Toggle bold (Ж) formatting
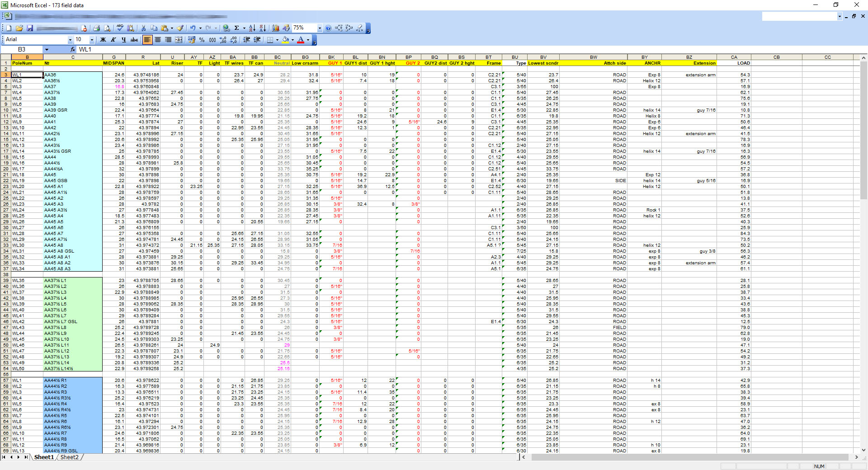The width and height of the screenshot is (868, 470). click(x=103, y=40)
